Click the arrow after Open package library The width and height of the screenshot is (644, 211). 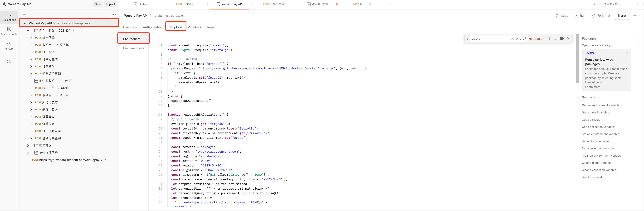(x=613, y=45)
